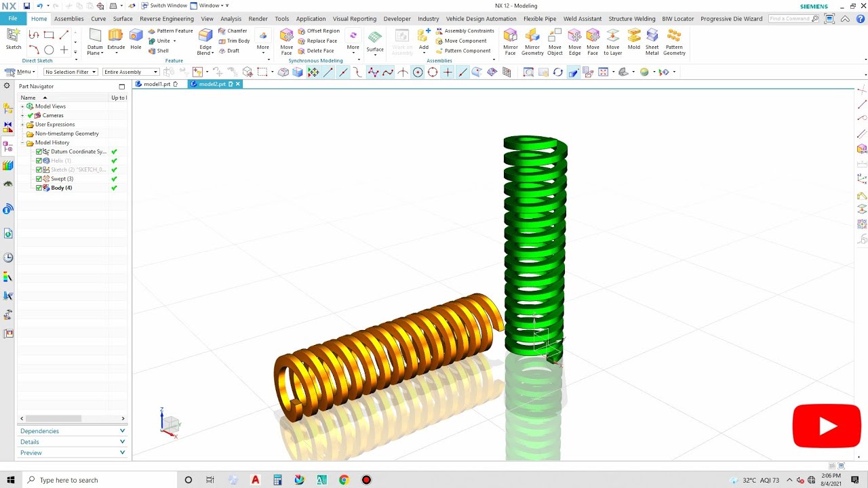Select the Extrude tool
Image resolution: width=868 pixels, height=488 pixels.
pos(115,39)
